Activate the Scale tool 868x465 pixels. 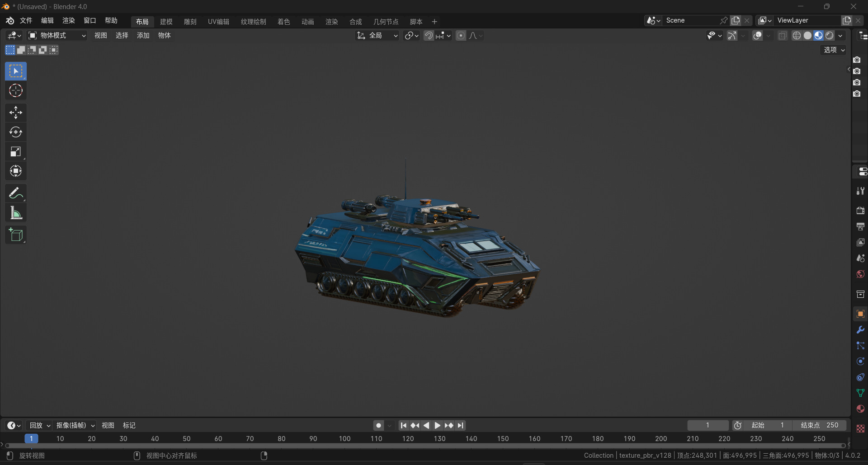pos(16,152)
